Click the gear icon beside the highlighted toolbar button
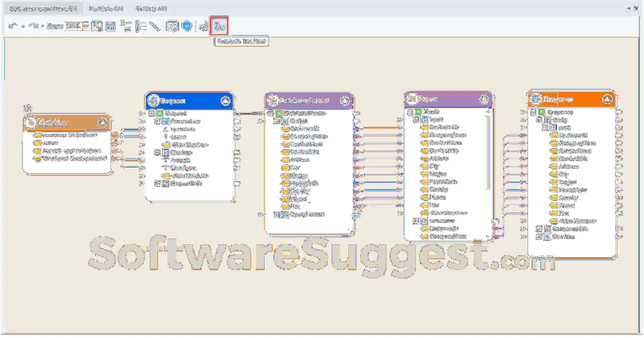 pos(204,26)
